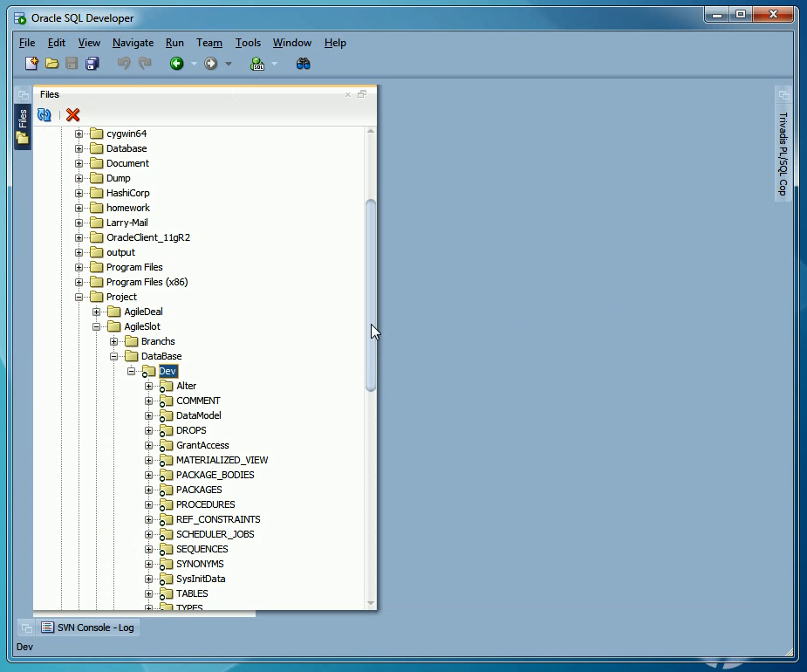Image resolution: width=807 pixels, height=672 pixels.
Task: Collapse the Dev folder node
Action: click(x=131, y=371)
